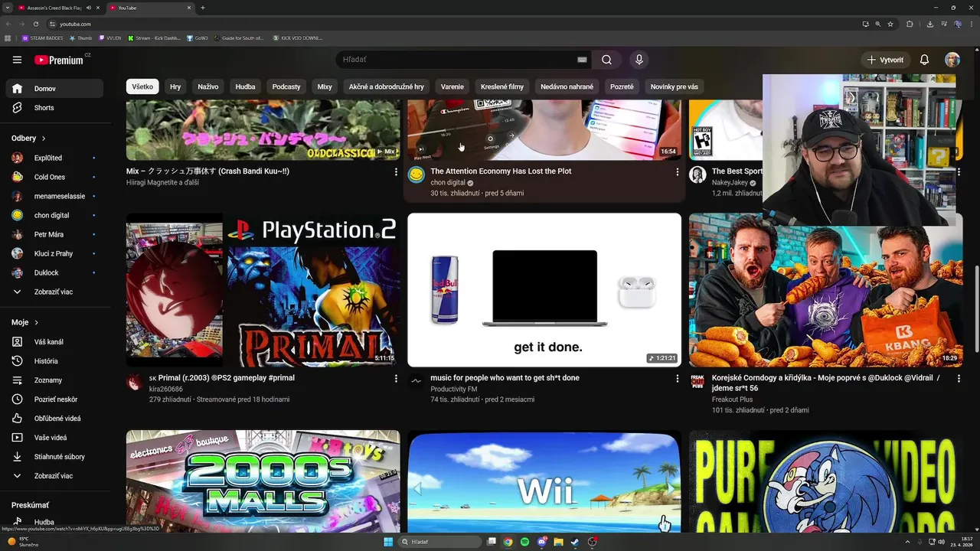Open the Stream - Kick Dashboard bookmark

point(155,37)
